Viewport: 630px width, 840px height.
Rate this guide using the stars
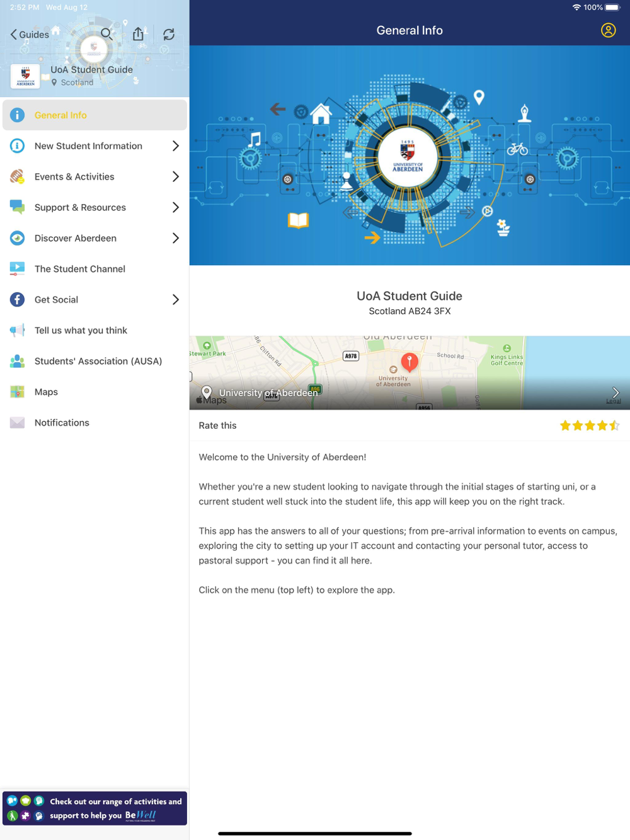(590, 426)
